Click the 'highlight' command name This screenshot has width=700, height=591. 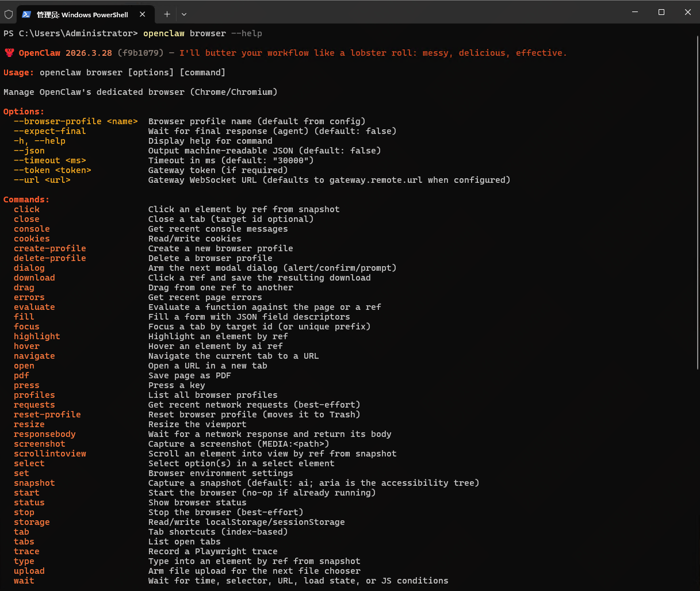point(37,336)
